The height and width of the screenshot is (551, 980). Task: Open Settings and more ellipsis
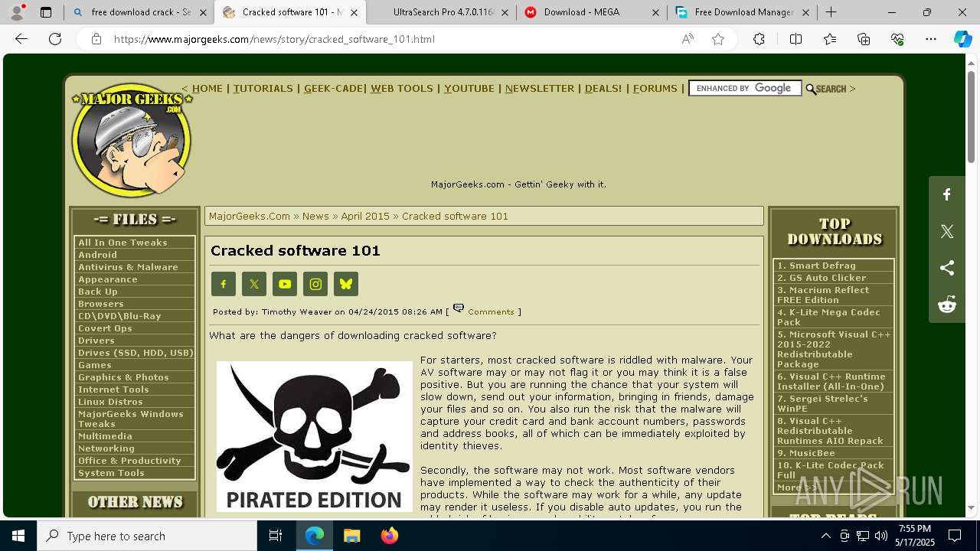click(931, 39)
